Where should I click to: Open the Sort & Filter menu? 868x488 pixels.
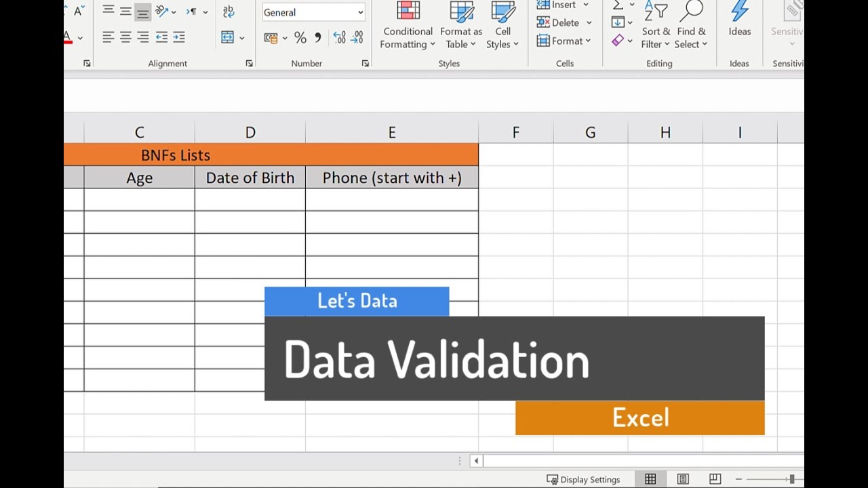pos(656,26)
